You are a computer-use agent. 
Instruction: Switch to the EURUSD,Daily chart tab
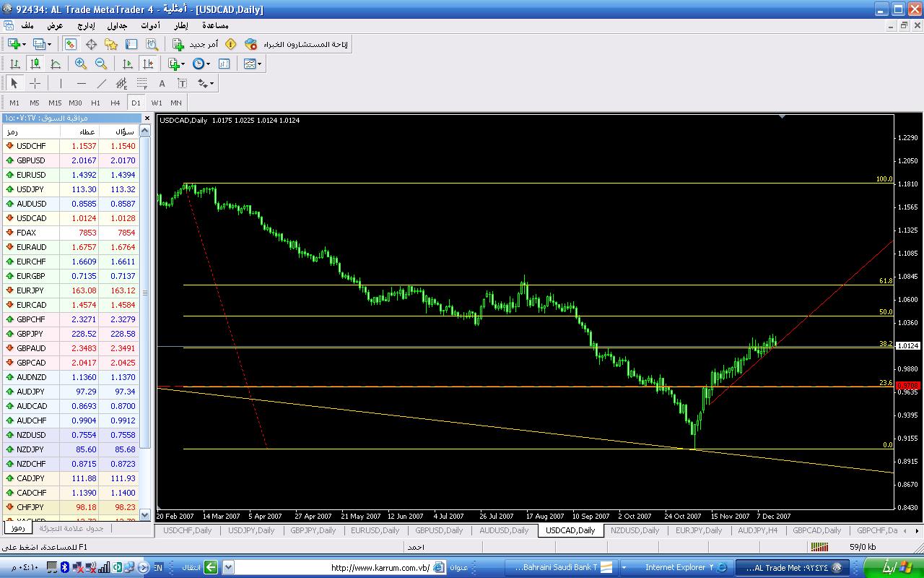click(x=375, y=530)
